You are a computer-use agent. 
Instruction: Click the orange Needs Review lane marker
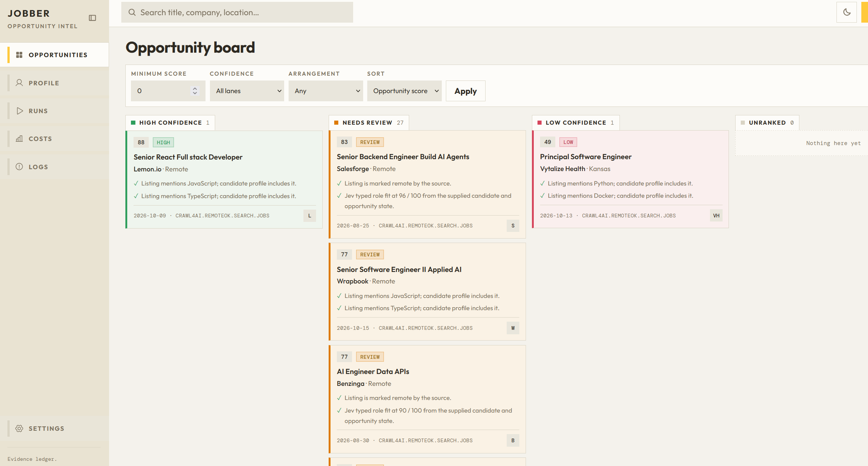pyautogui.click(x=336, y=123)
